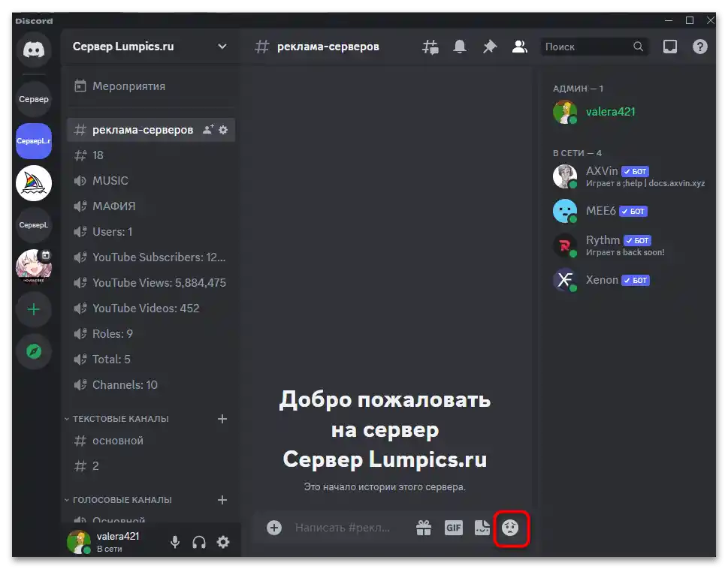Deafen yourself with the headphones icon
This screenshot has width=728, height=569.
pyautogui.click(x=198, y=541)
